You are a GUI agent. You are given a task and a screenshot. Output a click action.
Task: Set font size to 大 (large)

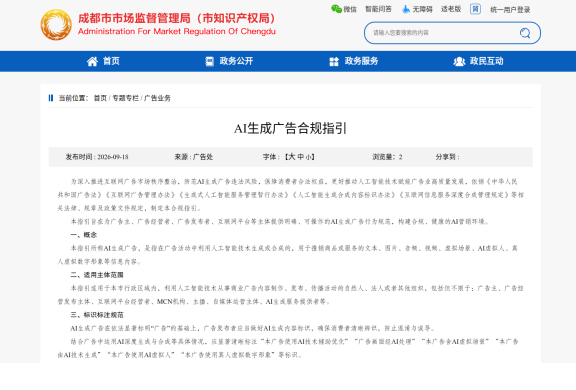[x=292, y=157]
